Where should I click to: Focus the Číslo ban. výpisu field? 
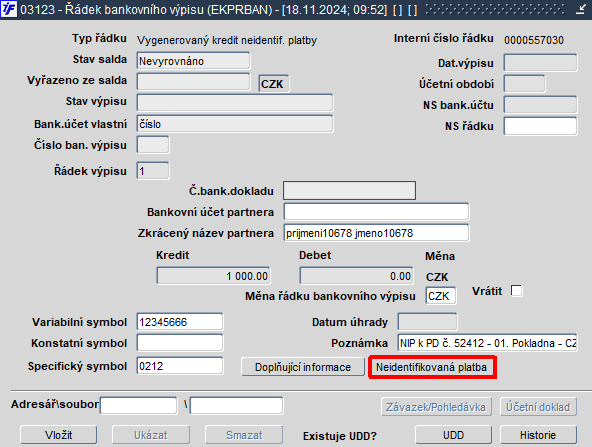click(x=153, y=145)
